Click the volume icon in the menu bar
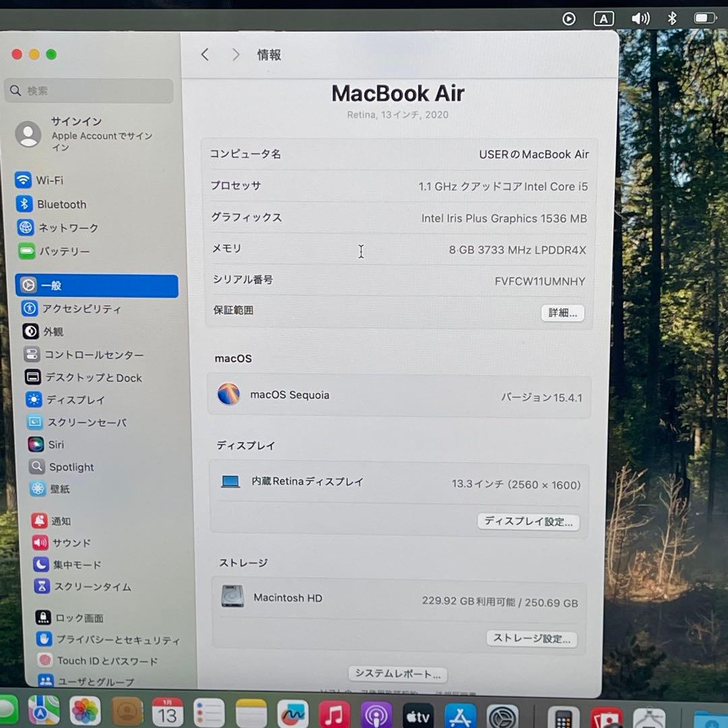The height and width of the screenshot is (728, 728). (x=640, y=18)
